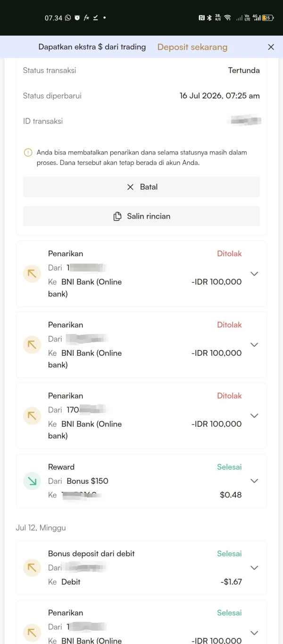Click the green Reward arrow icon
The image size is (283, 644).
[32, 481]
